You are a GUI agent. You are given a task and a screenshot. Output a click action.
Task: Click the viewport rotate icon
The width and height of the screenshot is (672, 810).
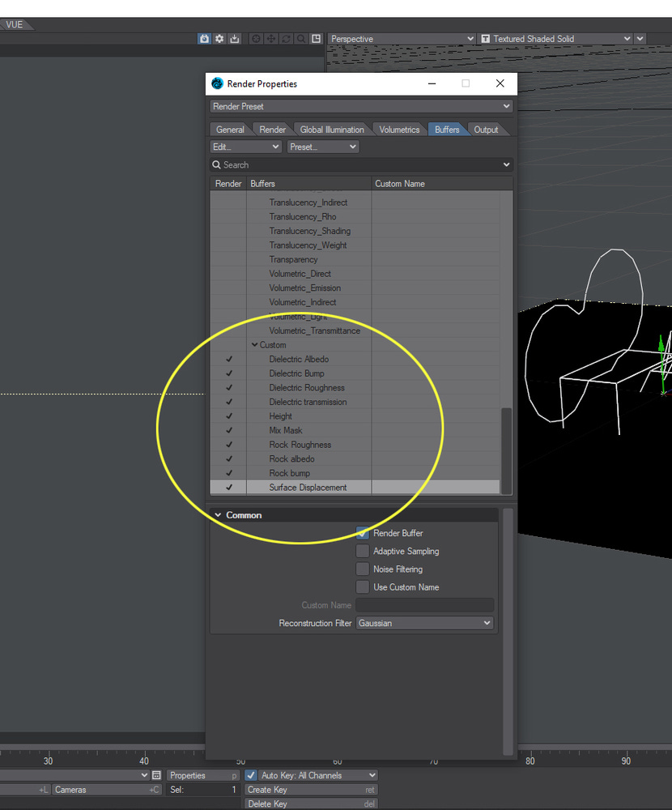click(x=286, y=39)
